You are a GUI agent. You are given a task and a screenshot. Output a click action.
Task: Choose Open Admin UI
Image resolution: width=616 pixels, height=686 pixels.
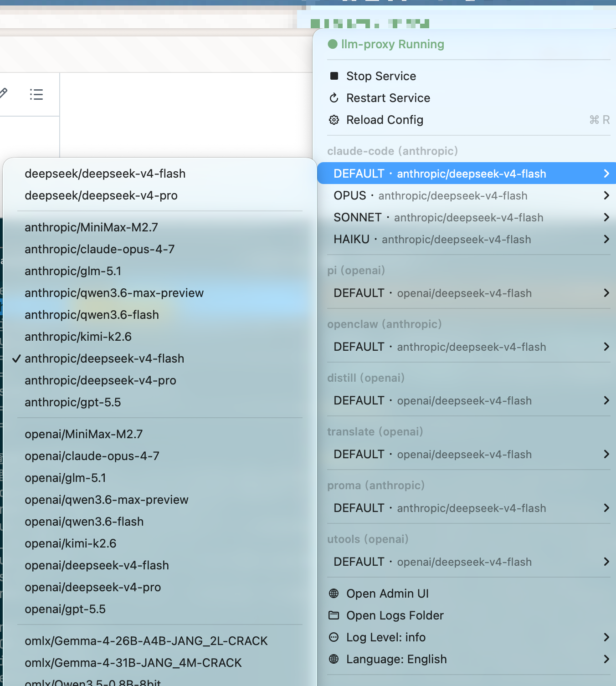(467, 594)
